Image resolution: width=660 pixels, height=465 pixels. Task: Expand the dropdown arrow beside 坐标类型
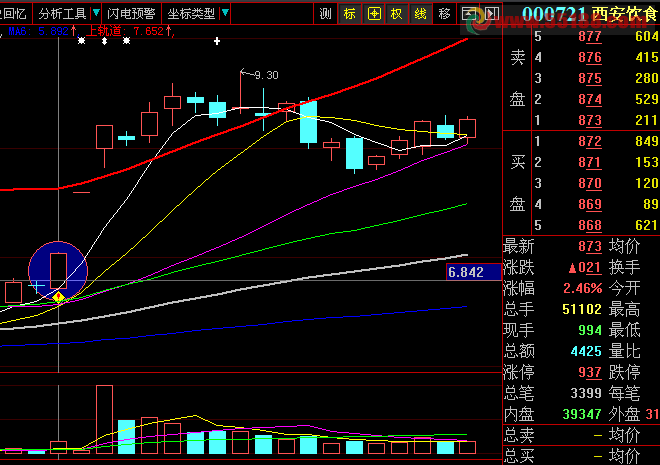coord(225,13)
